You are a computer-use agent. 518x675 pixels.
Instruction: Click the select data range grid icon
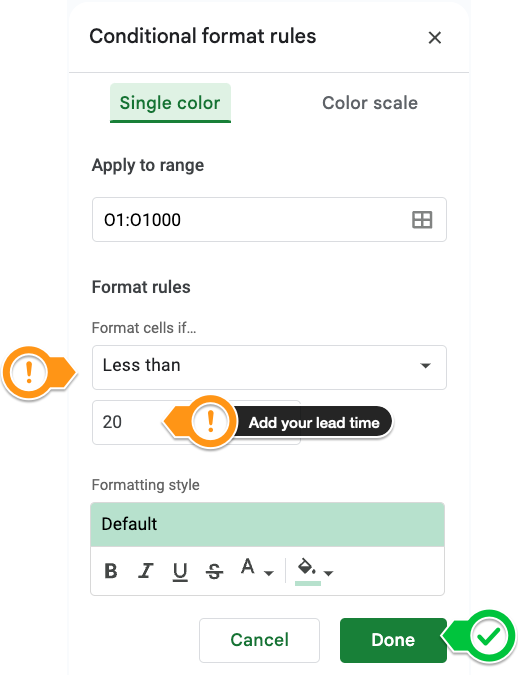pyautogui.click(x=422, y=220)
